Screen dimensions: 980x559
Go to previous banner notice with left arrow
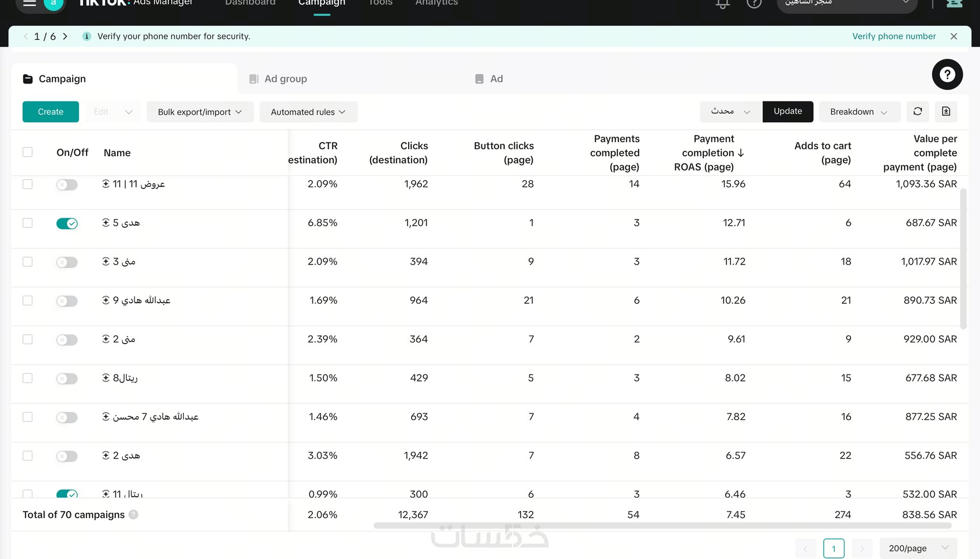tap(26, 36)
